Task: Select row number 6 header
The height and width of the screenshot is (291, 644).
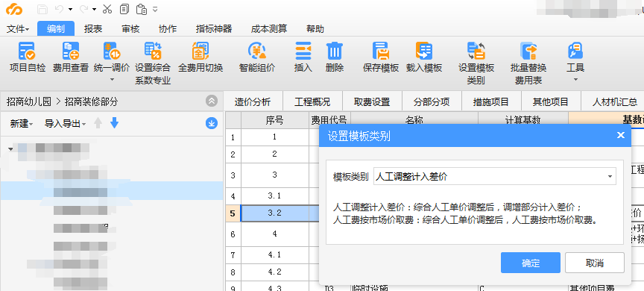Action: (233, 234)
